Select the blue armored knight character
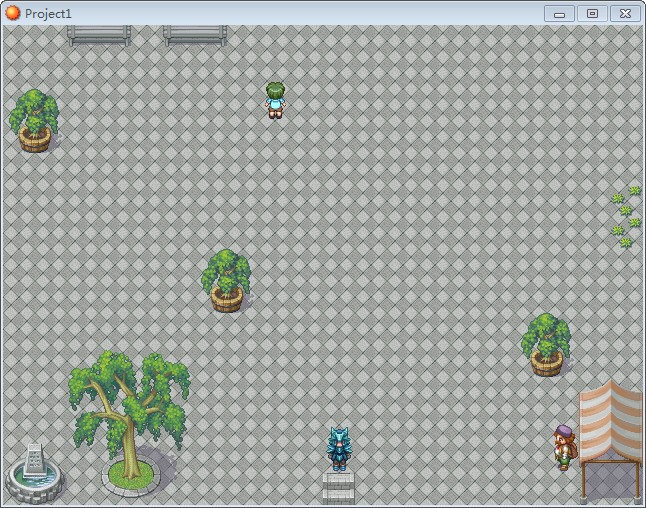 pyautogui.click(x=339, y=449)
